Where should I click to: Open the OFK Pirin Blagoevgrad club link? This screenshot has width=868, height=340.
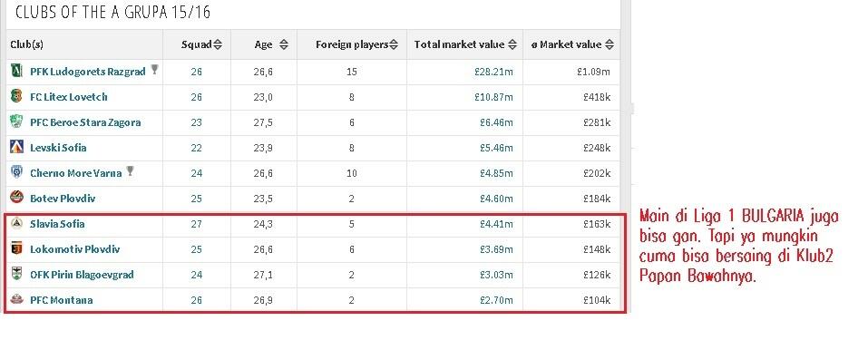[82, 275]
